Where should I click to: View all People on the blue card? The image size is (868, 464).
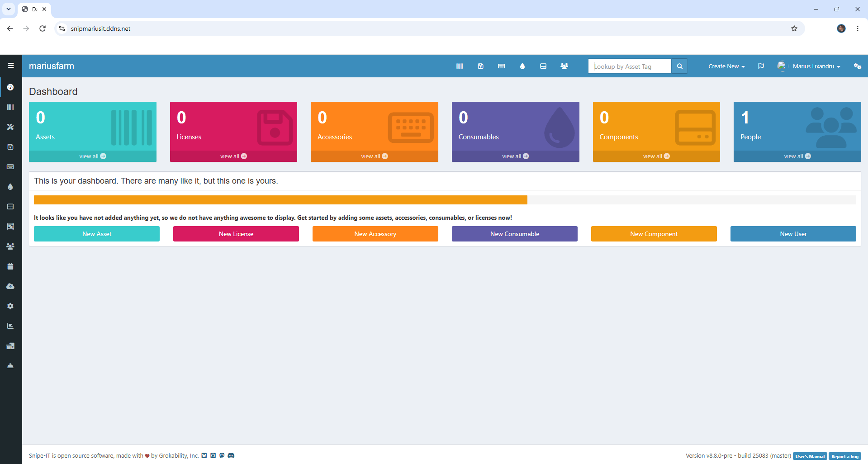(797, 156)
